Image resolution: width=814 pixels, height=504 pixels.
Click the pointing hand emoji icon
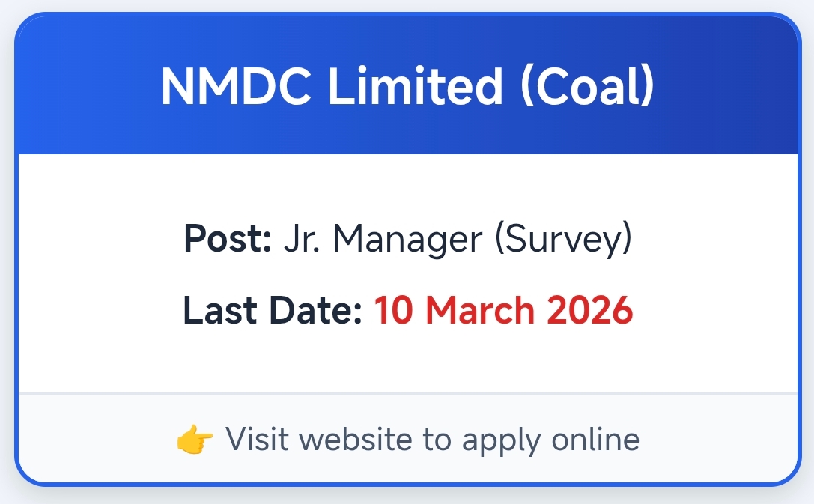(x=195, y=440)
